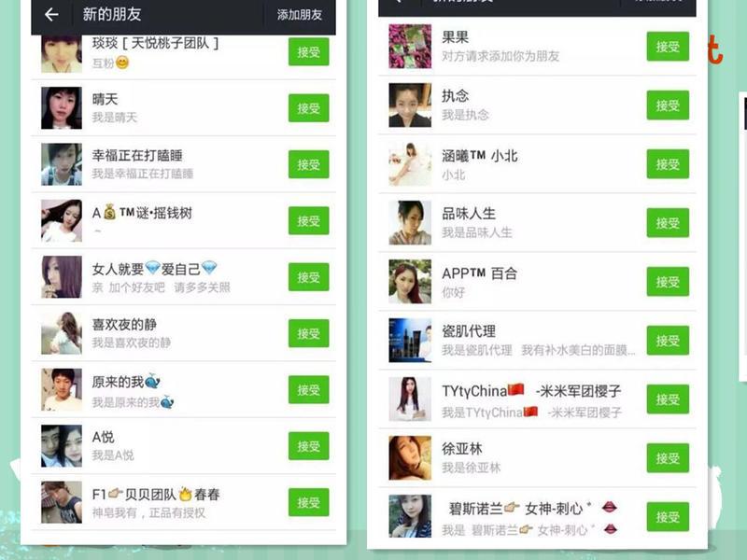Accept friend request from 徐亚林
This screenshot has height=560, width=747.
(x=668, y=458)
